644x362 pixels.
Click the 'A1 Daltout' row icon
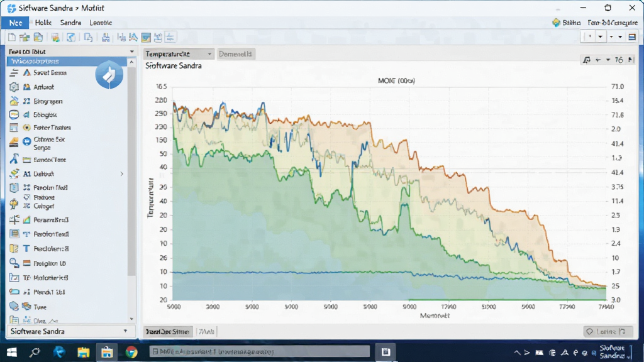tap(14, 173)
